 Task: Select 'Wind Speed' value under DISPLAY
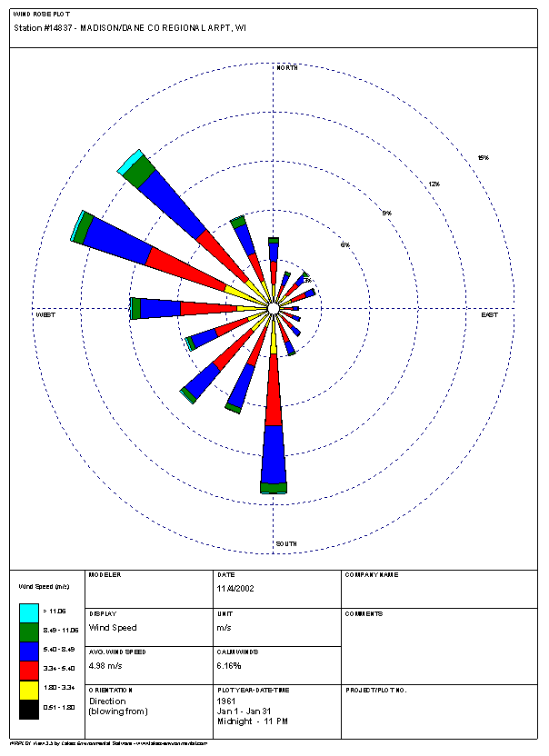coord(113,628)
